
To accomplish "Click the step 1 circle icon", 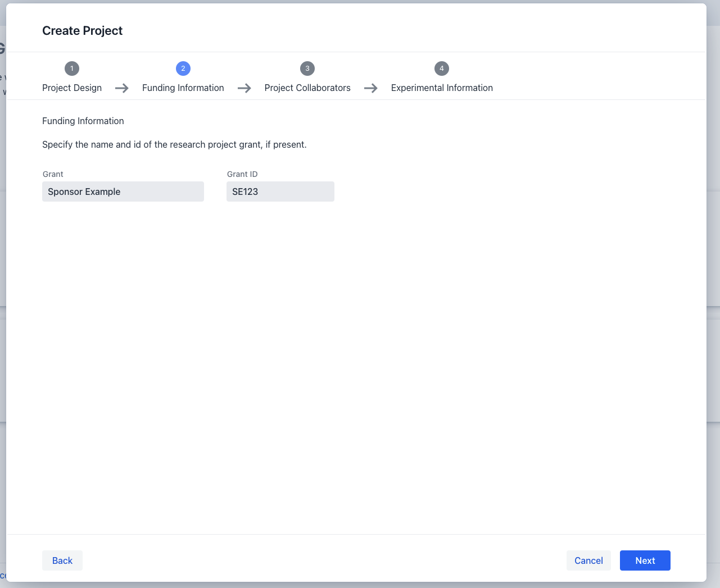I will (x=72, y=69).
